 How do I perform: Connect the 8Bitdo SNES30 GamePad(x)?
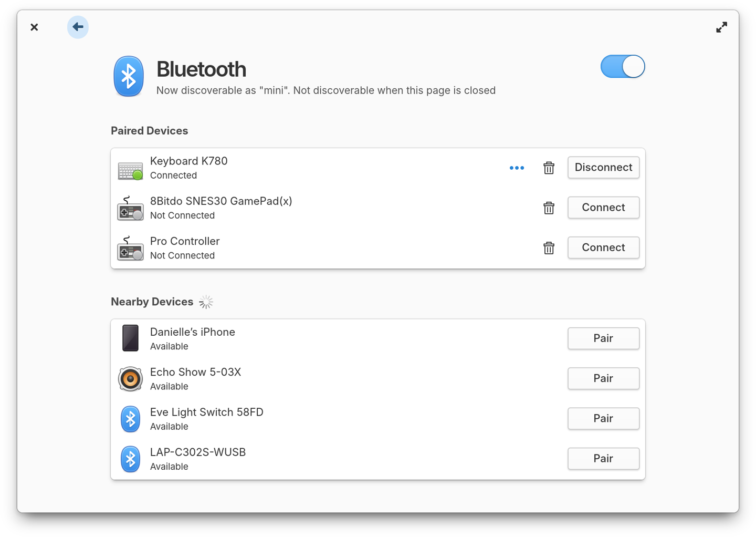pos(603,208)
